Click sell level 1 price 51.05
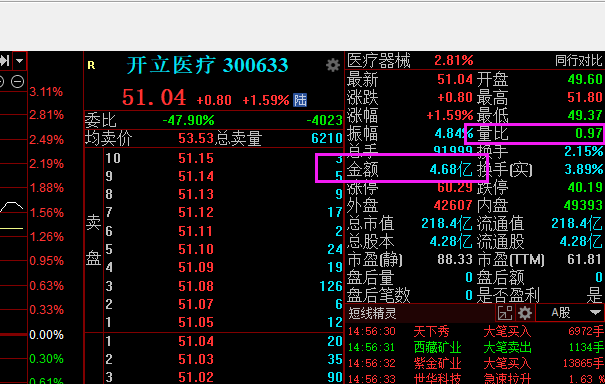The height and width of the screenshot is (384, 605). pos(196,322)
